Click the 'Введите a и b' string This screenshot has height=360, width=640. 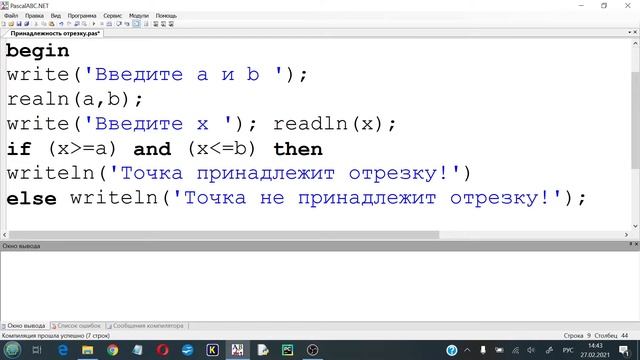[183, 74]
